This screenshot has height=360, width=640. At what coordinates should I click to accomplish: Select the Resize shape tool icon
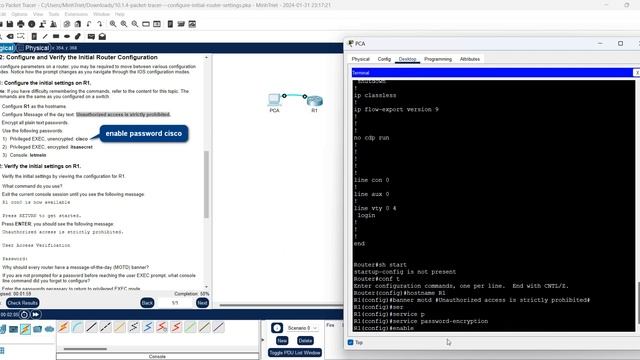(21, 36)
